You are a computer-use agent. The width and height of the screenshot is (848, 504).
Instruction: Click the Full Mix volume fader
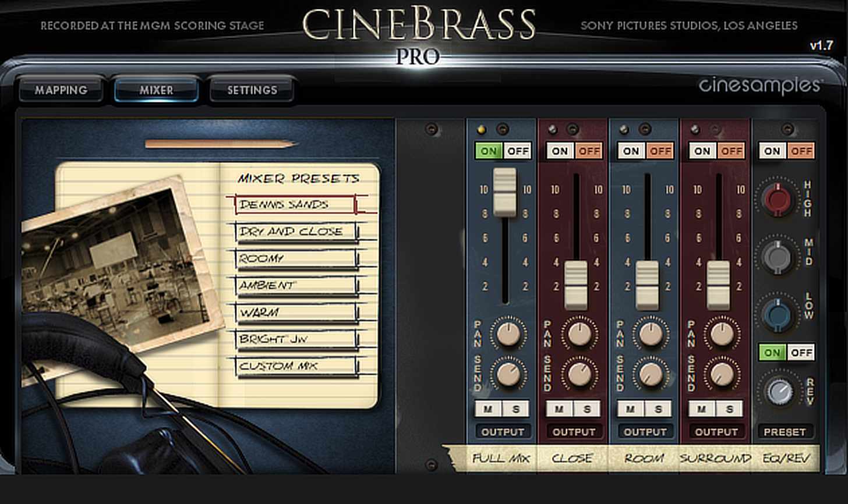(x=505, y=192)
